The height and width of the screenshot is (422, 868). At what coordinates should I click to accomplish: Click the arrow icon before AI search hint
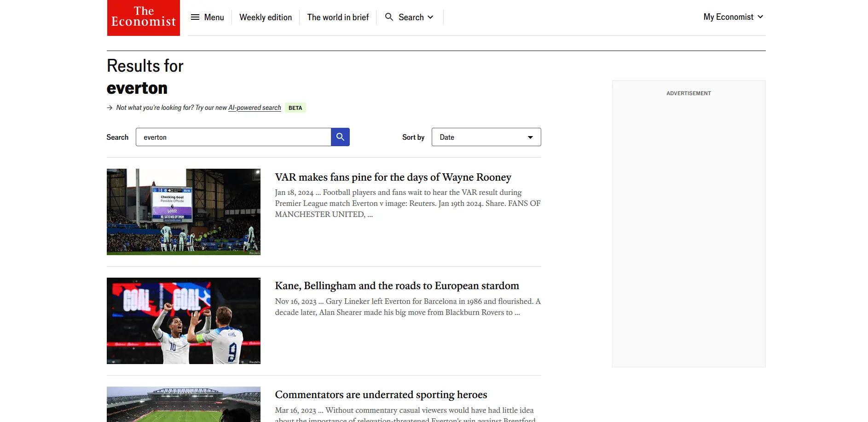coord(110,108)
